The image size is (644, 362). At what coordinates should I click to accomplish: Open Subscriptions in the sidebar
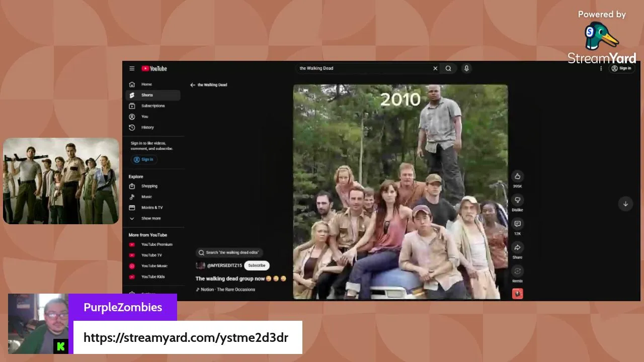153,106
